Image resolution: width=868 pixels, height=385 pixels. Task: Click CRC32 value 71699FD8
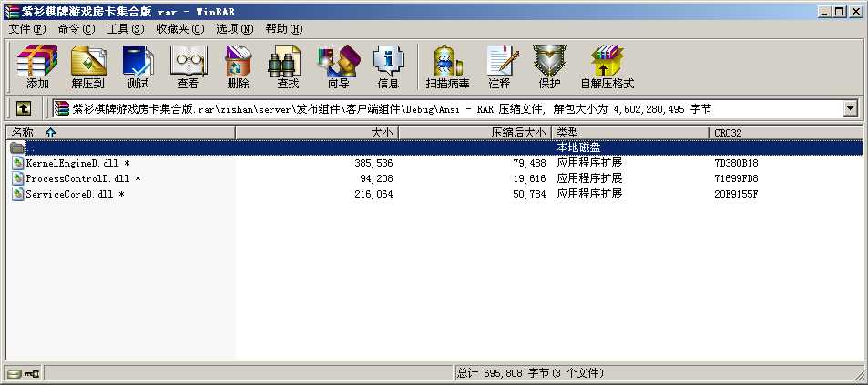tap(736, 179)
